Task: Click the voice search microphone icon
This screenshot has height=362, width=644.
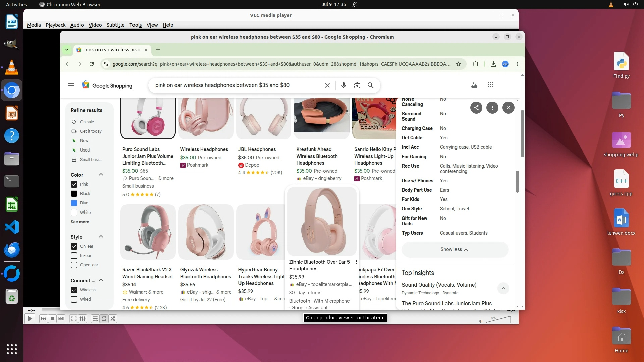Action: [x=343, y=85]
